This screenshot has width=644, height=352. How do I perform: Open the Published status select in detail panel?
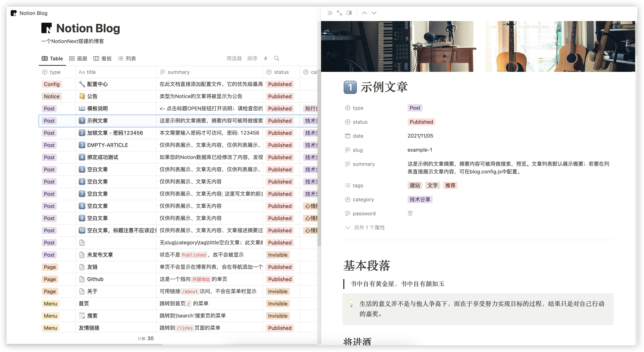(x=421, y=122)
